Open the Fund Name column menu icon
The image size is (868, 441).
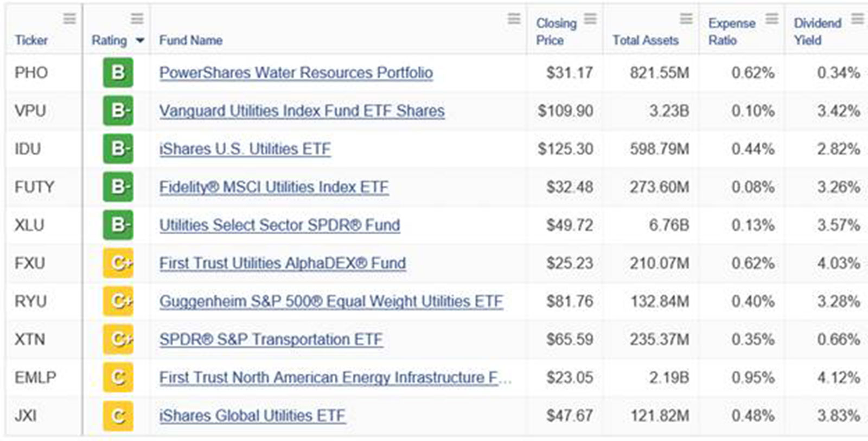pos(514,19)
